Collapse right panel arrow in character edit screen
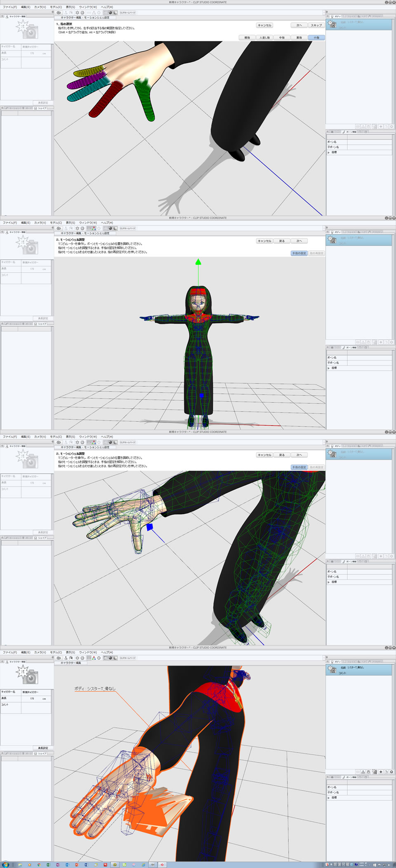 tap(327, 658)
